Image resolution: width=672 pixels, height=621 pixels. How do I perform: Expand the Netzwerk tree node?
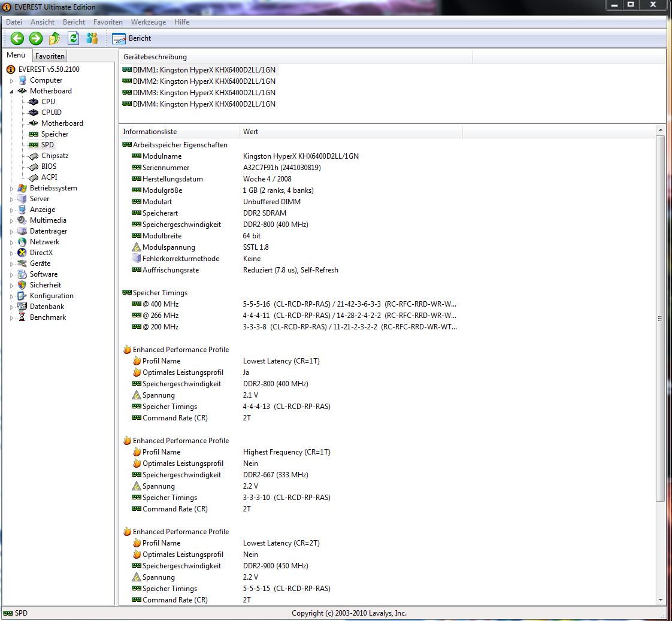pos(11,242)
